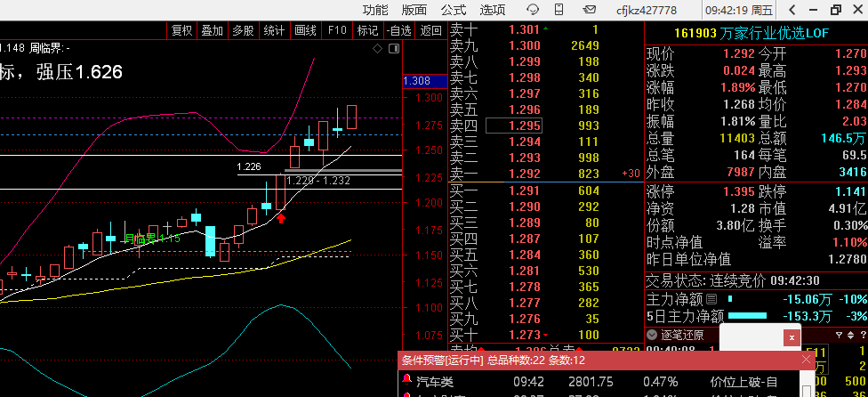868x397 pixels.
Task: Click the 买一 price 1.291
Action: click(x=524, y=191)
